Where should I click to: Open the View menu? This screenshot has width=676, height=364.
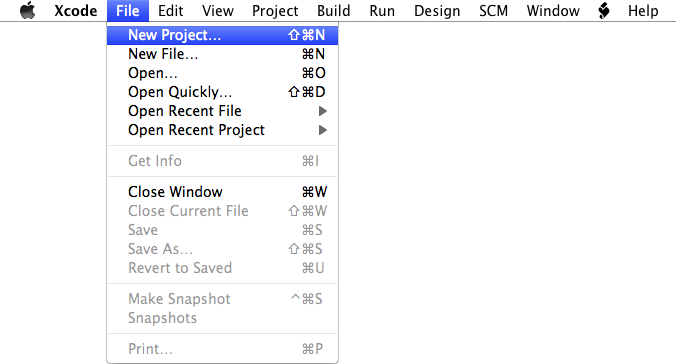218,10
